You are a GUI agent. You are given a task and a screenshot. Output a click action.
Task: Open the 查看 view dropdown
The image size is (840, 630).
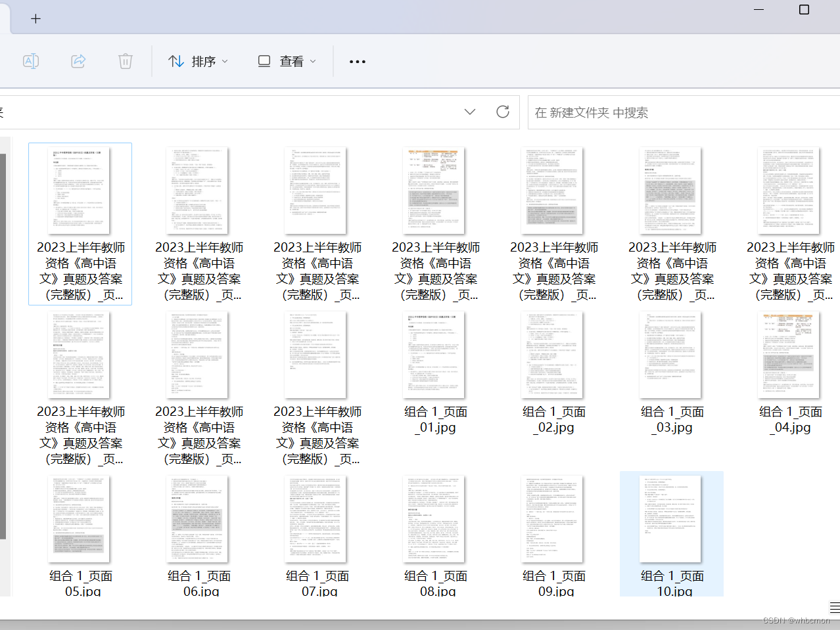(x=287, y=61)
